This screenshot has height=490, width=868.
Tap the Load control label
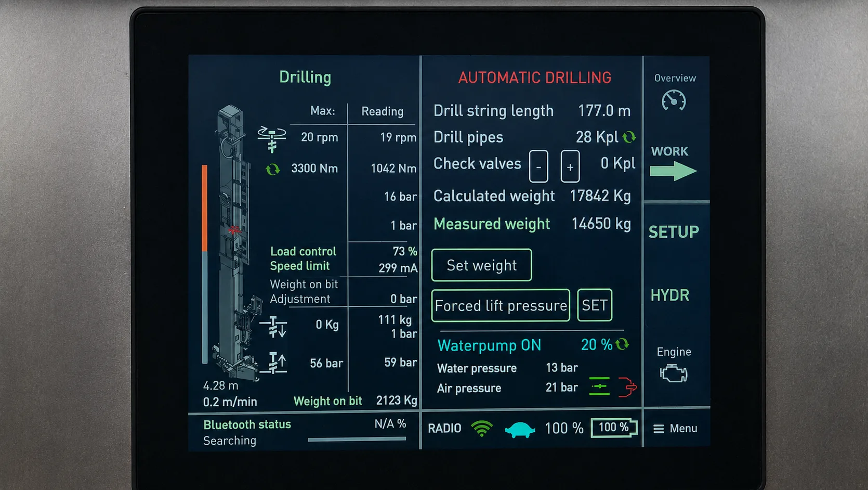coord(303,251)
